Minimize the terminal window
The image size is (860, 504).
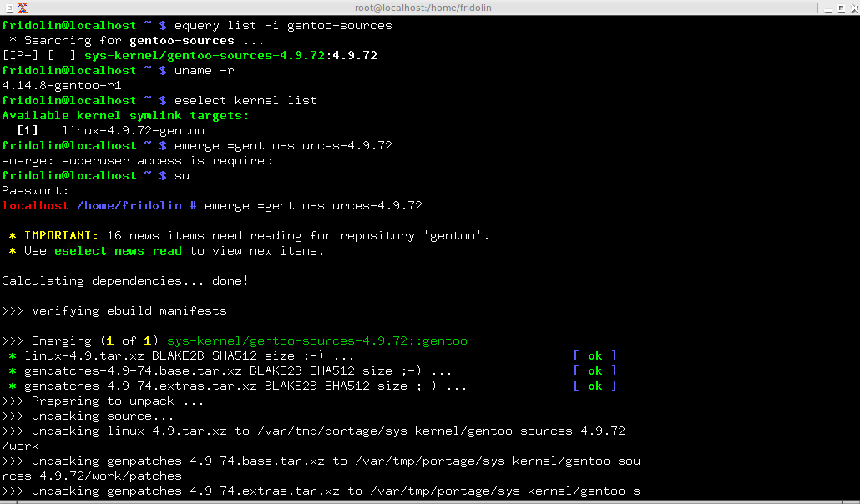pyautogui.click(x=827, y=8)
